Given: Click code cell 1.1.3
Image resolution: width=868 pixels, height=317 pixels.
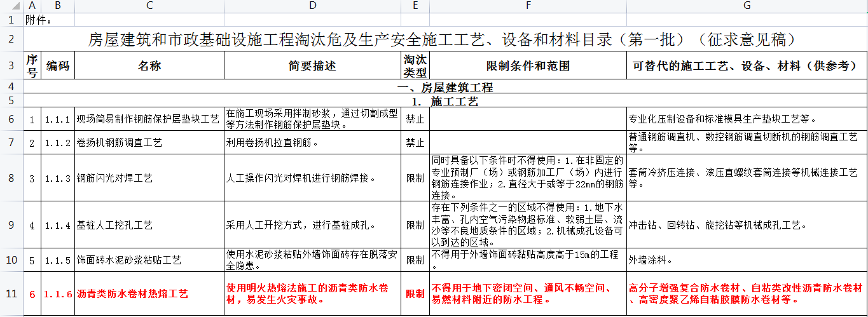Looking at the screenshot, I should click(58, 179).
